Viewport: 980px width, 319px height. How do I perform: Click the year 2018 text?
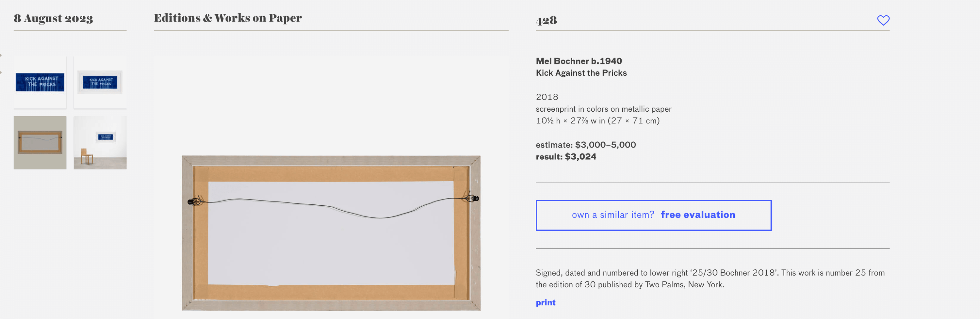point(547,97)
